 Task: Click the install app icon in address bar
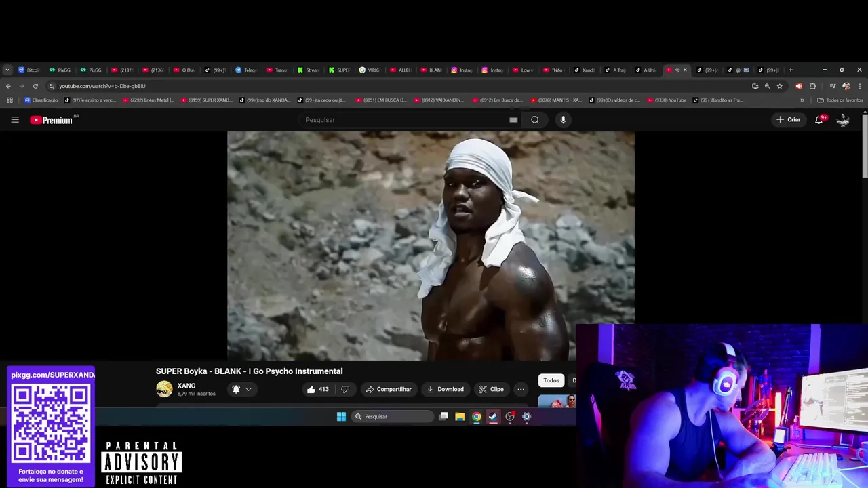click(755, 86)
